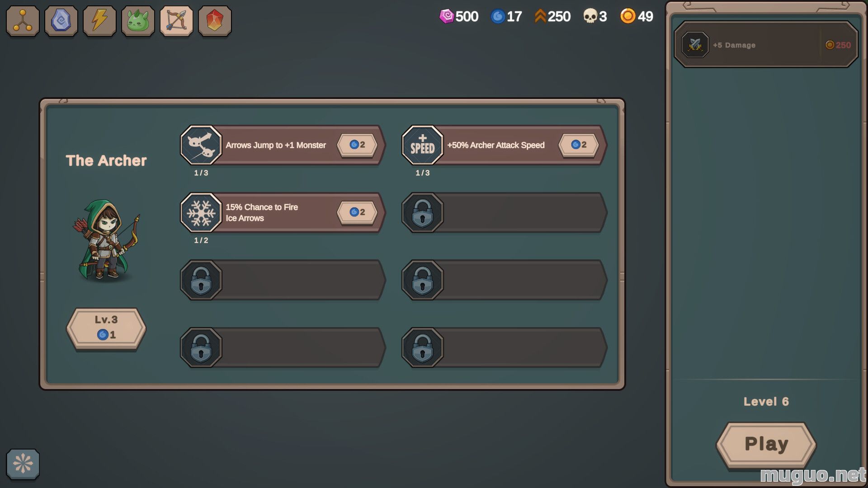Purchase the +5 Damage upgrade
The height and width of the screenshot is (488, 868).
[x=766, y=45]
